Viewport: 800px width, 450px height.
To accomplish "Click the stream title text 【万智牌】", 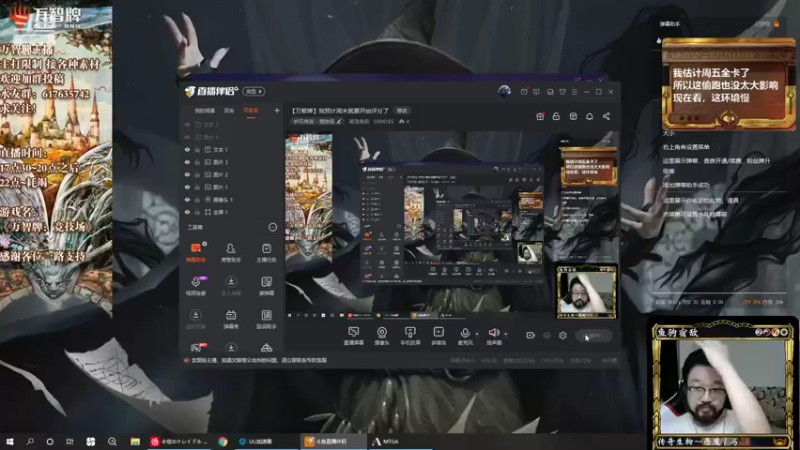I will [x=306, y=110].
